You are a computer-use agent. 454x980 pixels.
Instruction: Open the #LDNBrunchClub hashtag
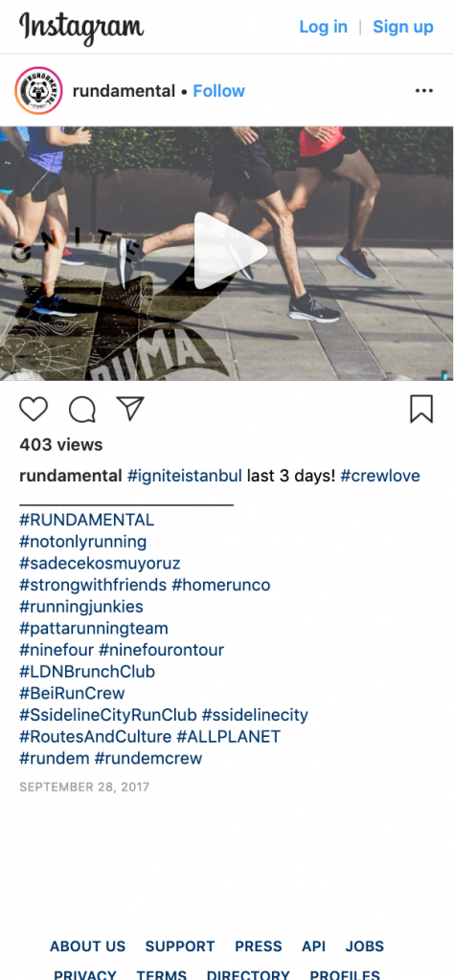click(87, 672)
